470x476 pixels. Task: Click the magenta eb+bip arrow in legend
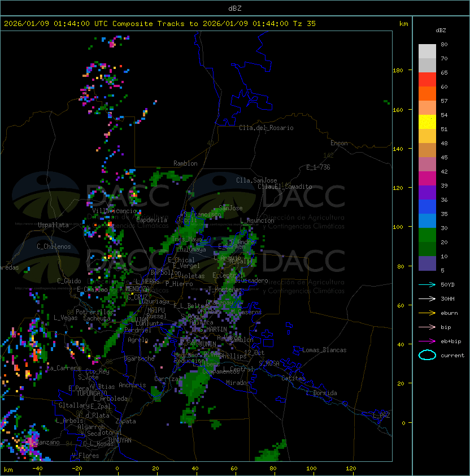(x=427, y=341)
